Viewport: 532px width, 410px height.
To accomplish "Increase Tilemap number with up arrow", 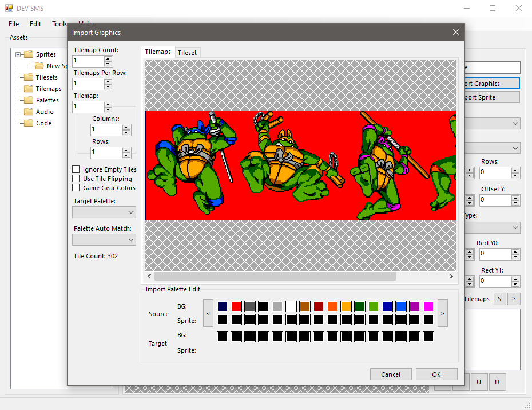I will tap(108, 105).
